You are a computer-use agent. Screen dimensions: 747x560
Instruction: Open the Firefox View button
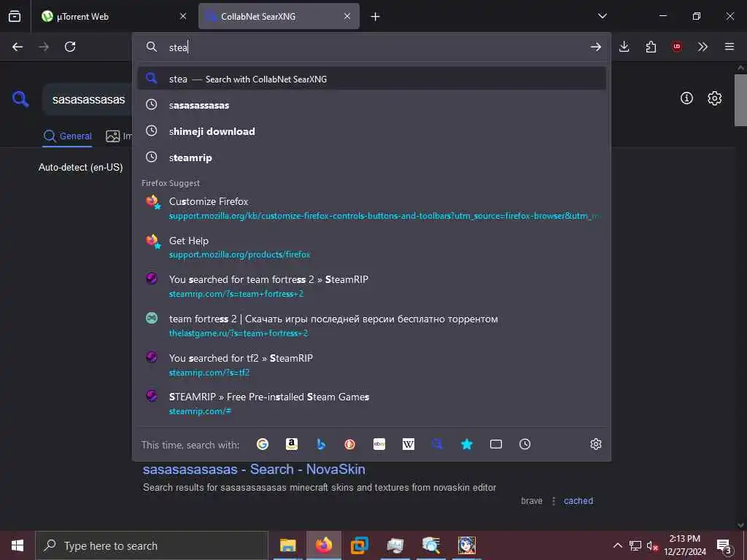click(15, 16)
